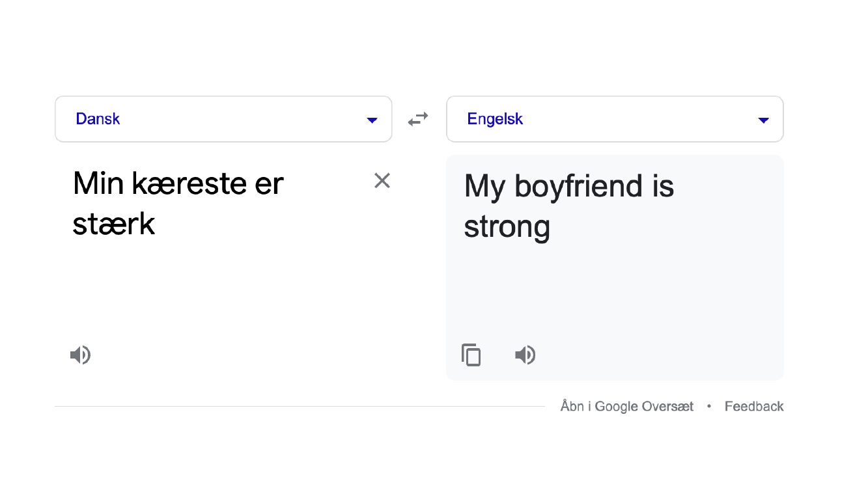Clear the Danish source text
Viewport: 868px width, 488px height.
pyautogui.click(x=382, y=180)
